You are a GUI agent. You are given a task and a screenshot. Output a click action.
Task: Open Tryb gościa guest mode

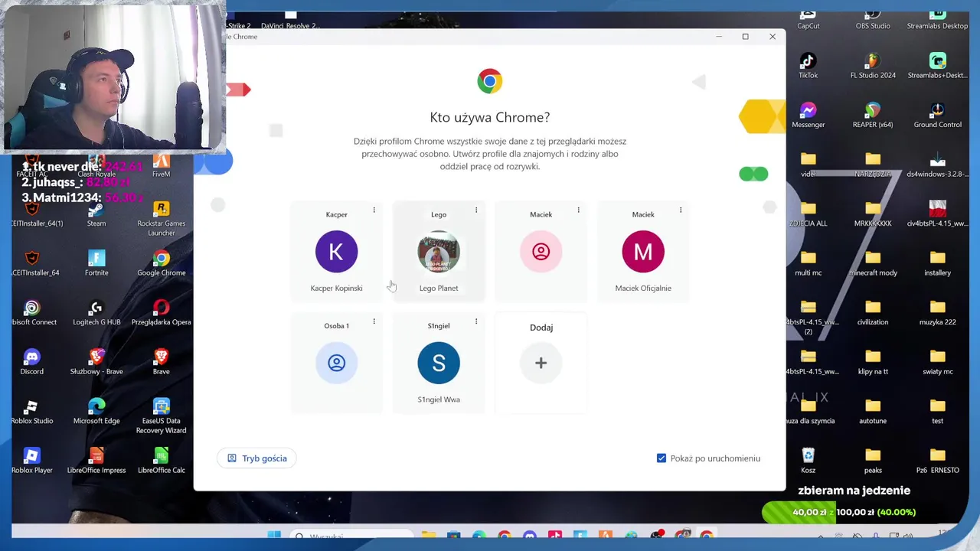point(257,458)
